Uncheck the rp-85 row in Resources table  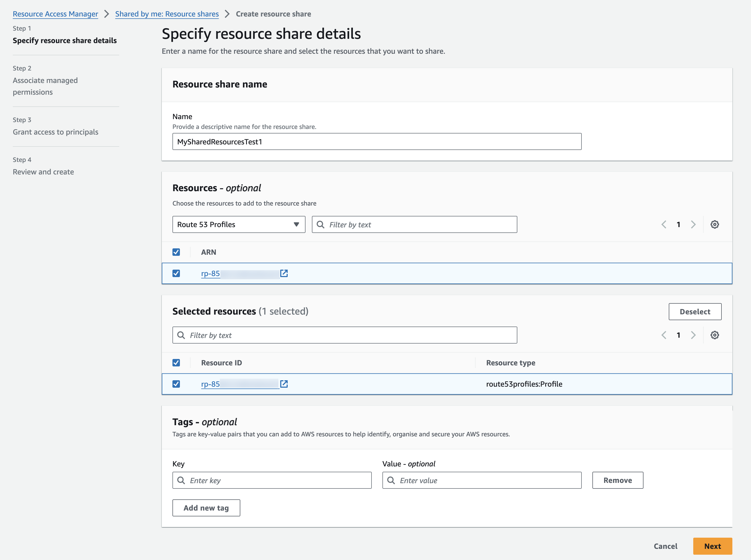point(176,273)
